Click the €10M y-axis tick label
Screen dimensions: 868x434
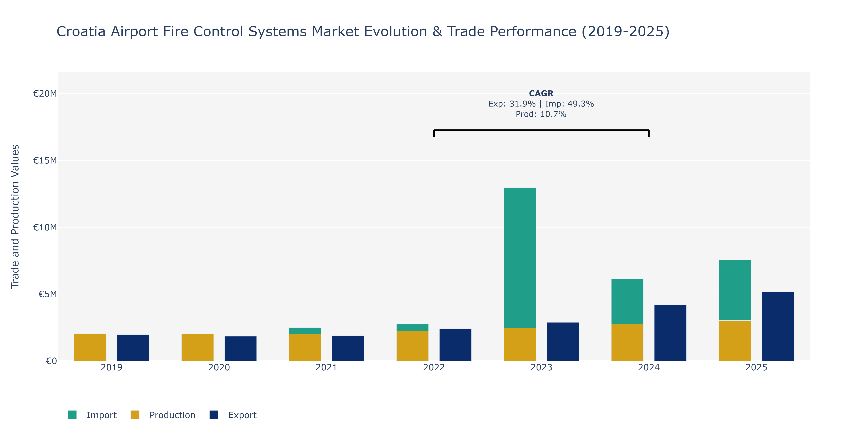tap(45, 227)
